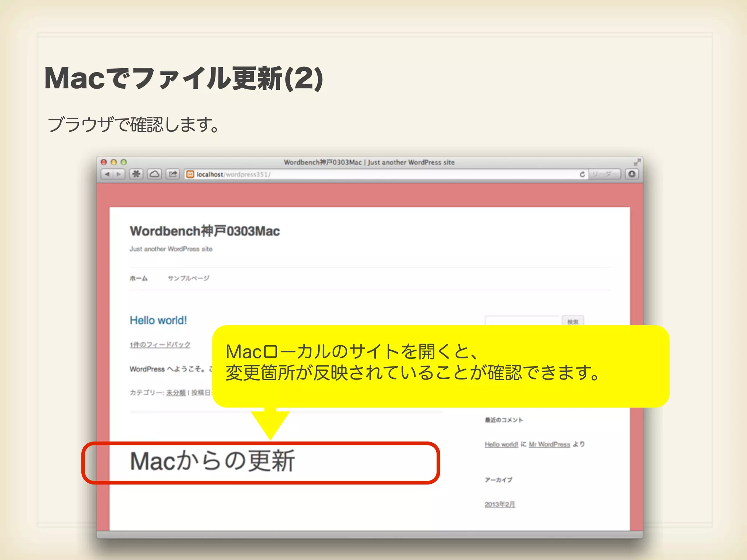
Task: Click the 未分類 category link
Action: pos(176,393)
